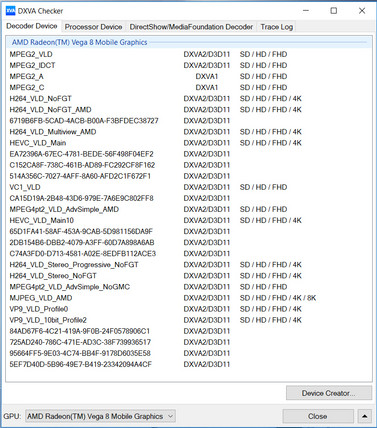
Task: Select the MPEG2_IDCT row
Action: (189, 65)
